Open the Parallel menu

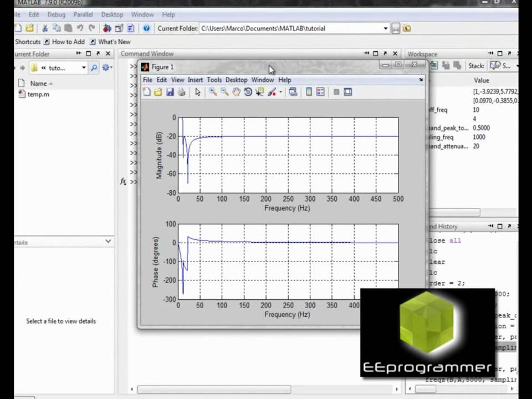point(83,14)
